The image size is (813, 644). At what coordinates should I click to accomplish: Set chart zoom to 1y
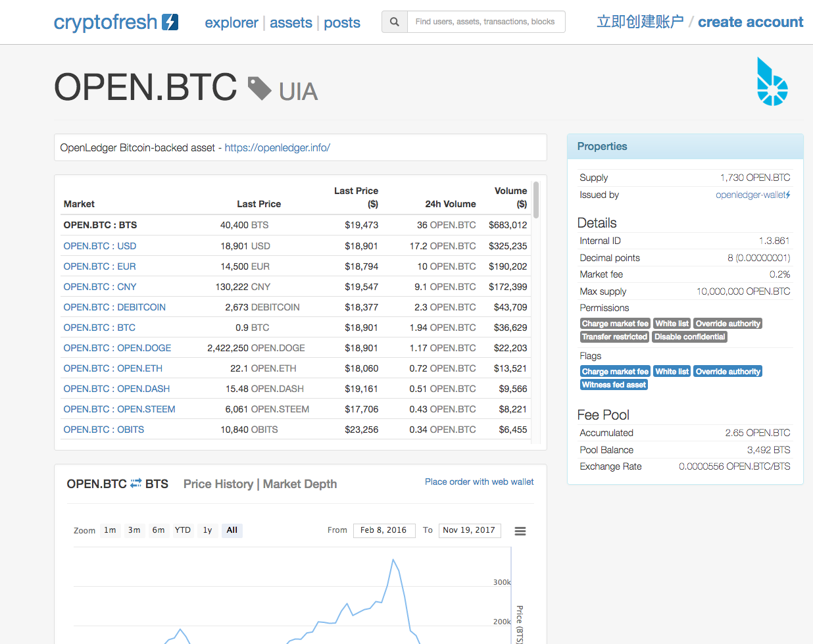coord(207,530)
